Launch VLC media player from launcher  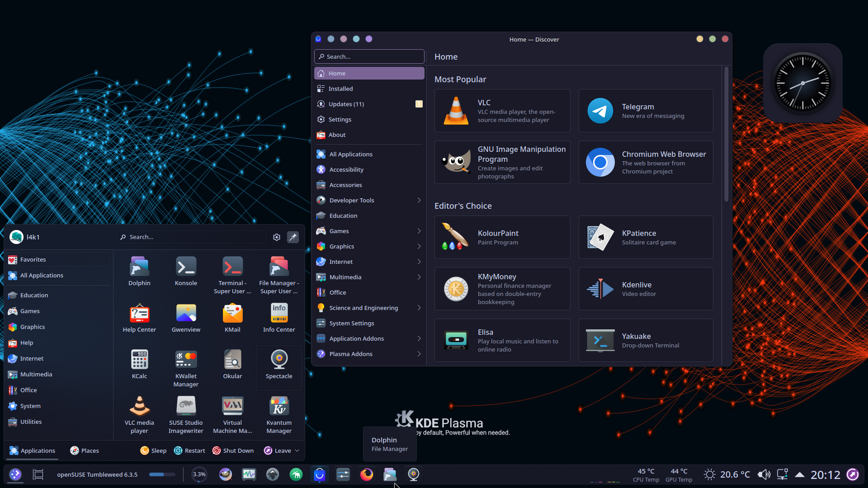point(139,415)
